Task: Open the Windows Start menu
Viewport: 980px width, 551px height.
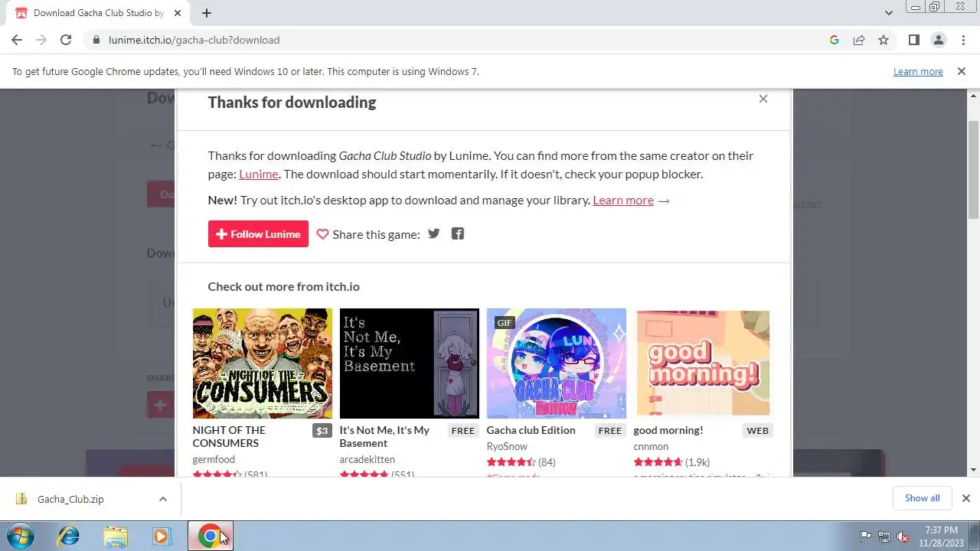Action: (21, 536)
